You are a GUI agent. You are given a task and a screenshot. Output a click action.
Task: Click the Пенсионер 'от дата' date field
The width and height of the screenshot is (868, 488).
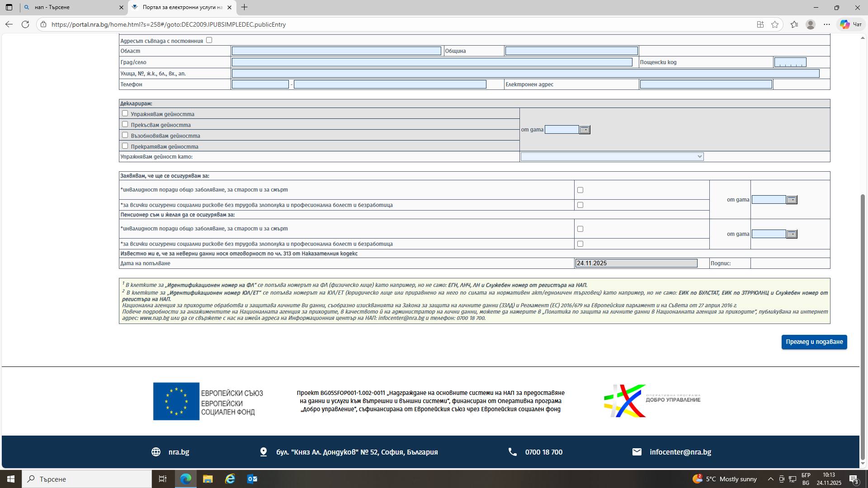pos(769,234)
